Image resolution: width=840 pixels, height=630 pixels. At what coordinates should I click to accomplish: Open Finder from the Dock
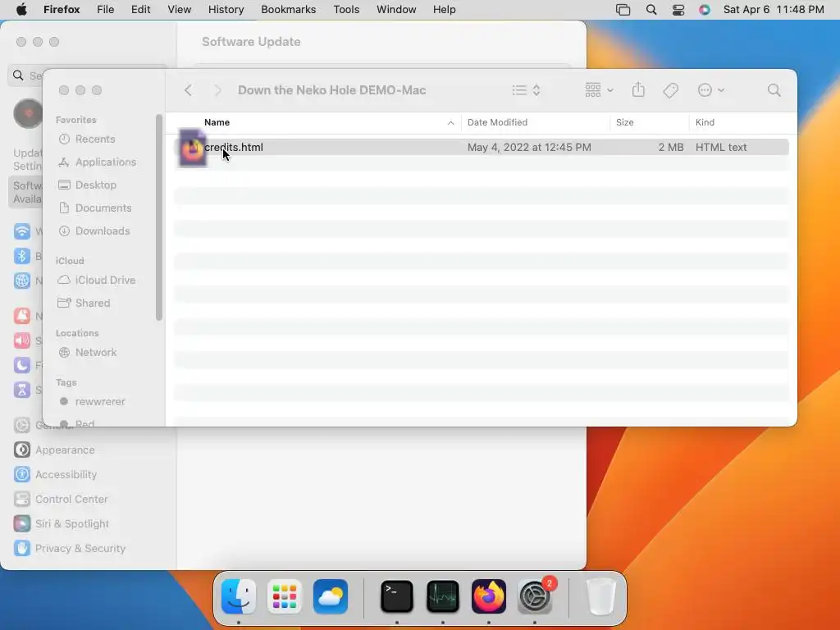[x=239, y=596]
